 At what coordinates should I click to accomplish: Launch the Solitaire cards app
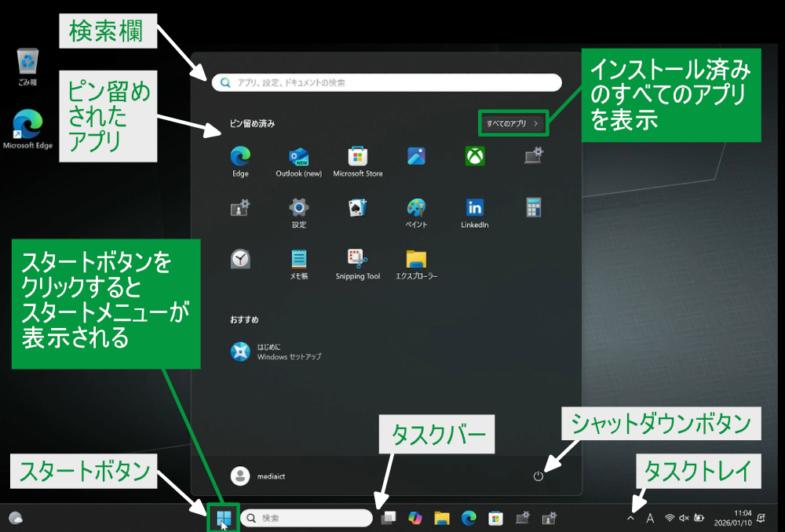(x=358, y=208)
